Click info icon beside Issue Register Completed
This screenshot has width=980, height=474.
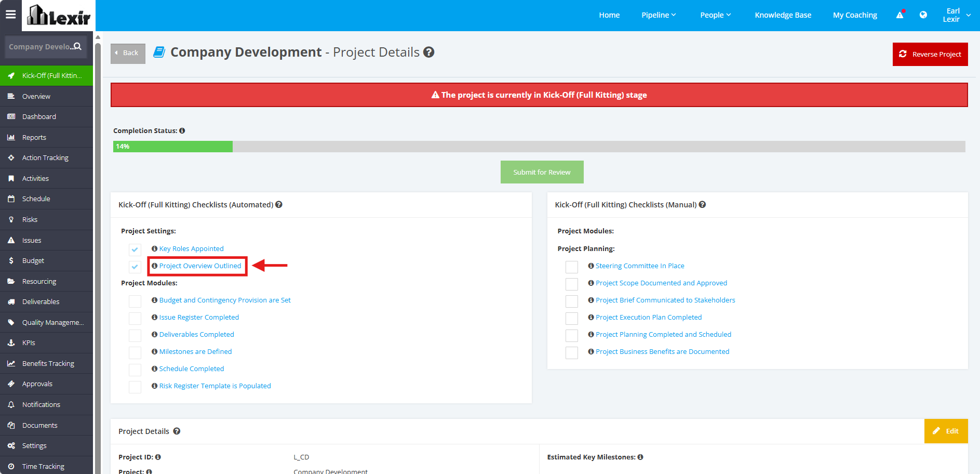point(154,317)
